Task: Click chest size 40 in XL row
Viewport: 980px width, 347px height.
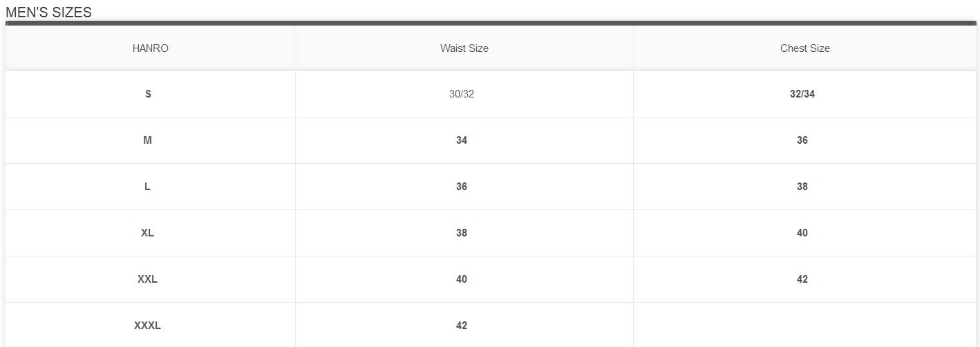Action: point(802,233)
